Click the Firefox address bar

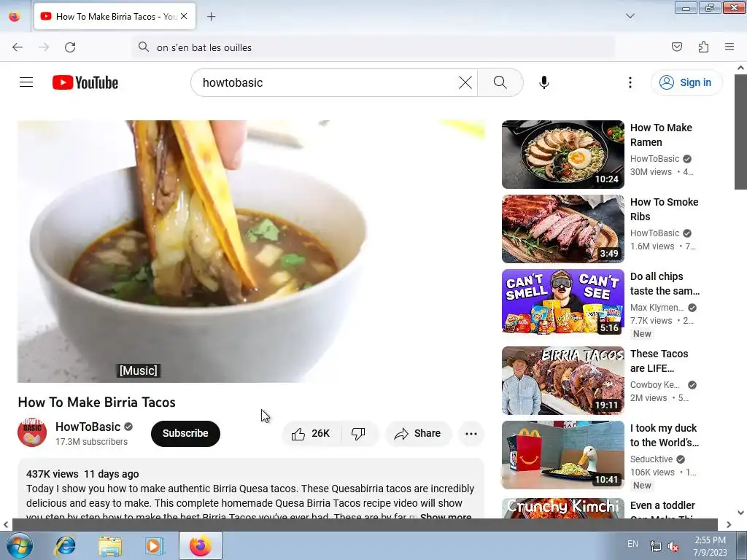coord(373,47)
